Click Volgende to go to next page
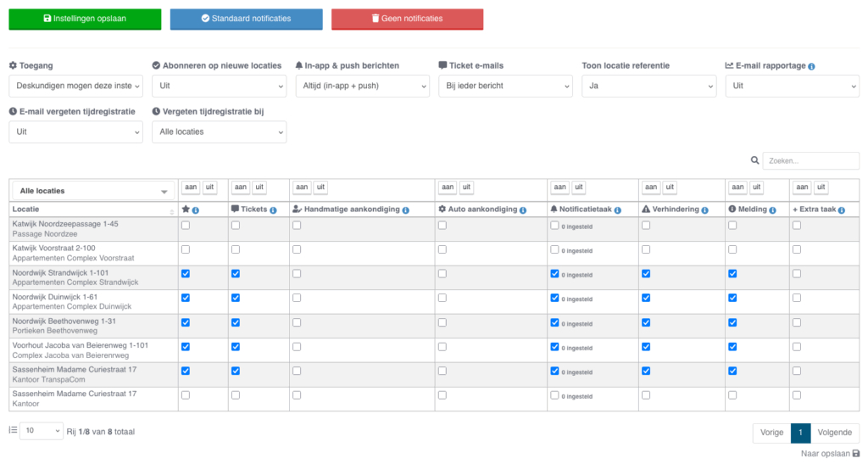The image size is (868, 464). pos(835,433)
